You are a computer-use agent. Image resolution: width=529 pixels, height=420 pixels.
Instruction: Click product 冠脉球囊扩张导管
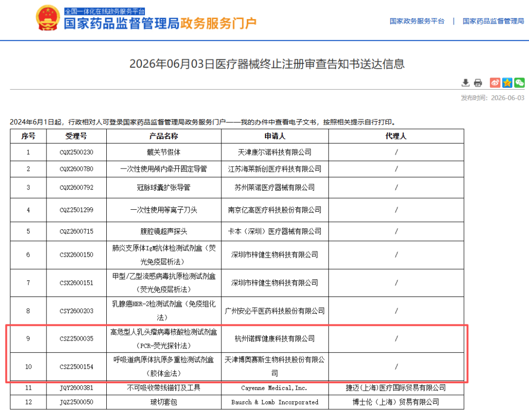tap(164, 187)
